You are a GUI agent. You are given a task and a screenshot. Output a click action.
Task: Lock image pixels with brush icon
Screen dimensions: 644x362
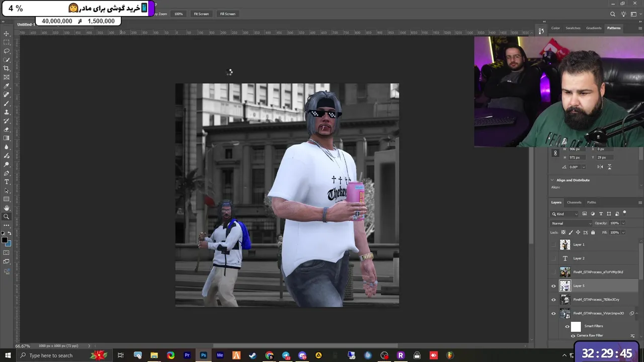(571, 232)
